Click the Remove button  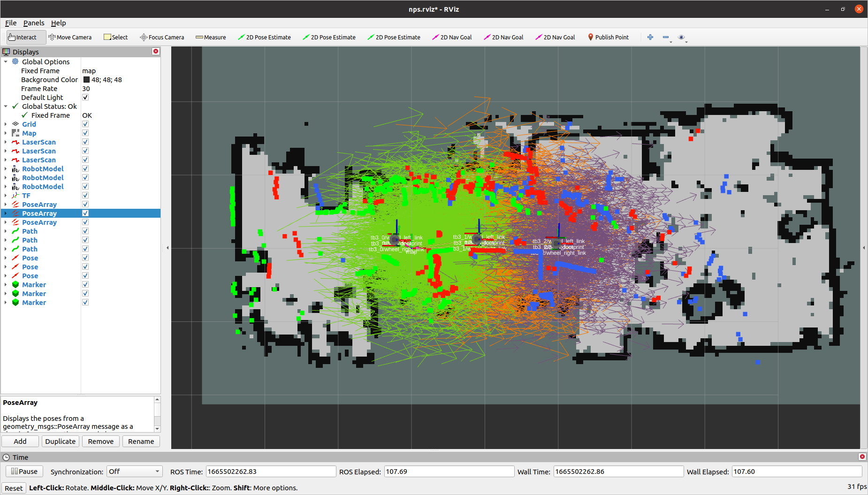[x=101, y=442]
